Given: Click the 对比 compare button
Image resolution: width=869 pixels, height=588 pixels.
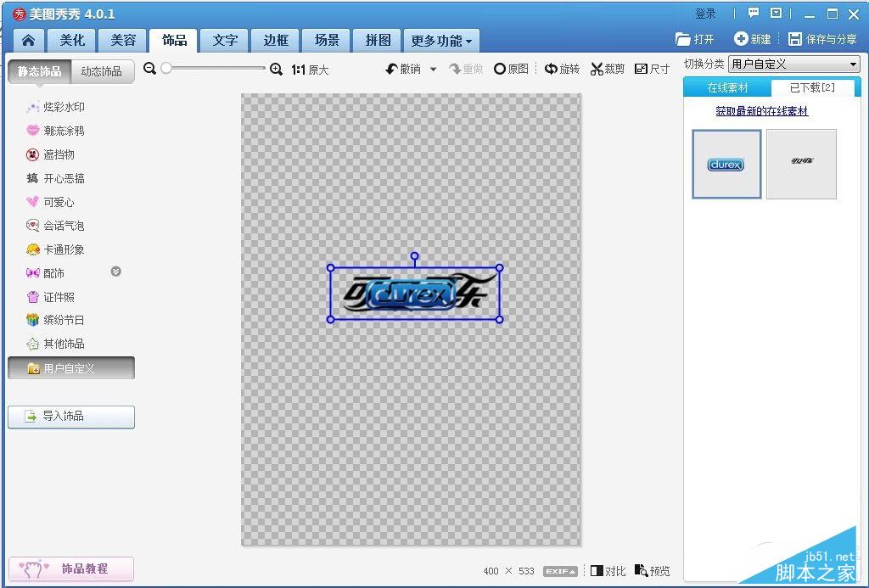Looking at the screenshot, I should click(608, 571).
